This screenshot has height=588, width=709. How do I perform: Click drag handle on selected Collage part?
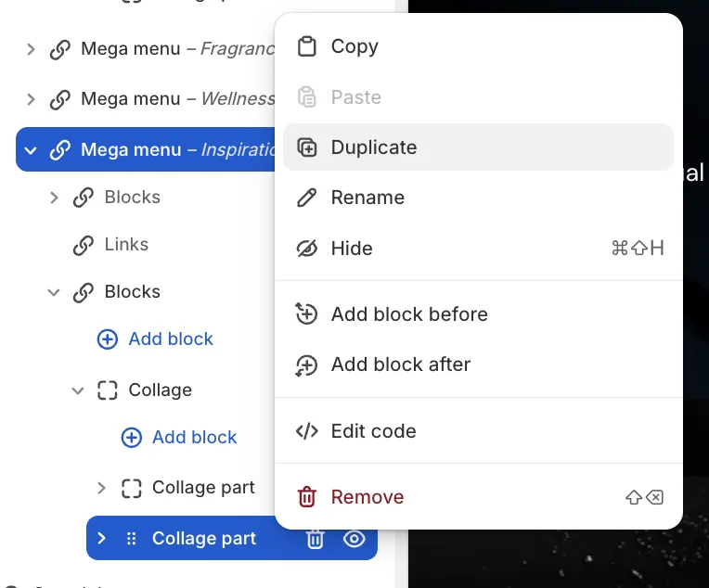click(131, 539)
